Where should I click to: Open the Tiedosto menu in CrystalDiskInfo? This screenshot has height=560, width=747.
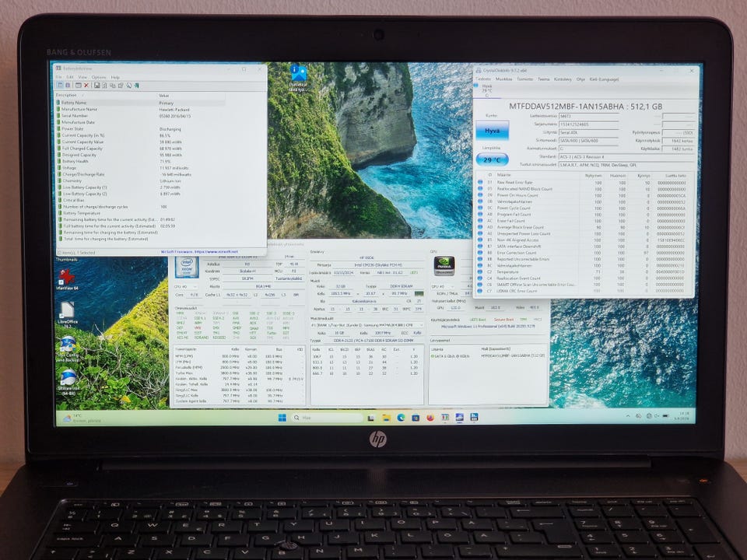point(483,79)
